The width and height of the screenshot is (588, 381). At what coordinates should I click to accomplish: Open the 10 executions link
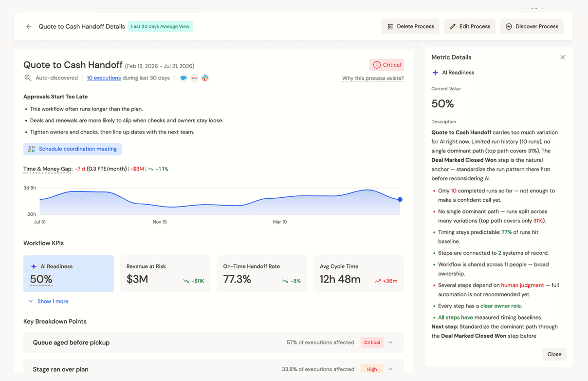104,78
